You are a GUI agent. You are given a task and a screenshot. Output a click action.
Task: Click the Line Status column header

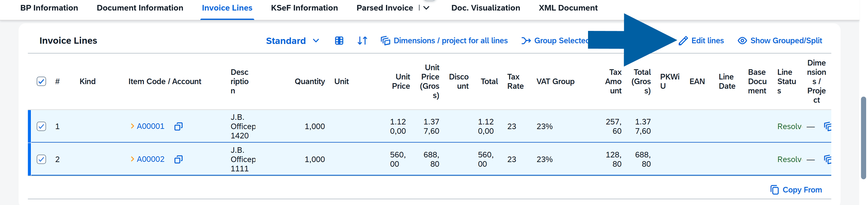click(787, 81)
